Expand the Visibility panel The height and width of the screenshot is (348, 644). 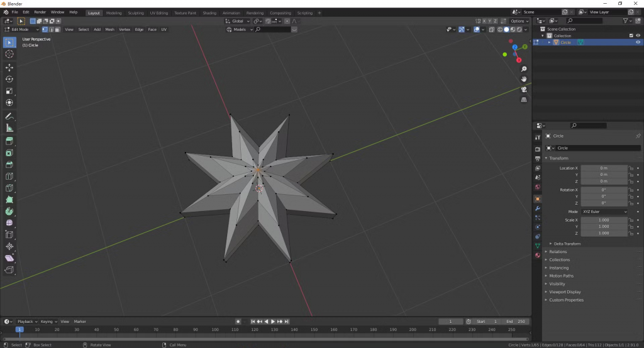[557, 284]
